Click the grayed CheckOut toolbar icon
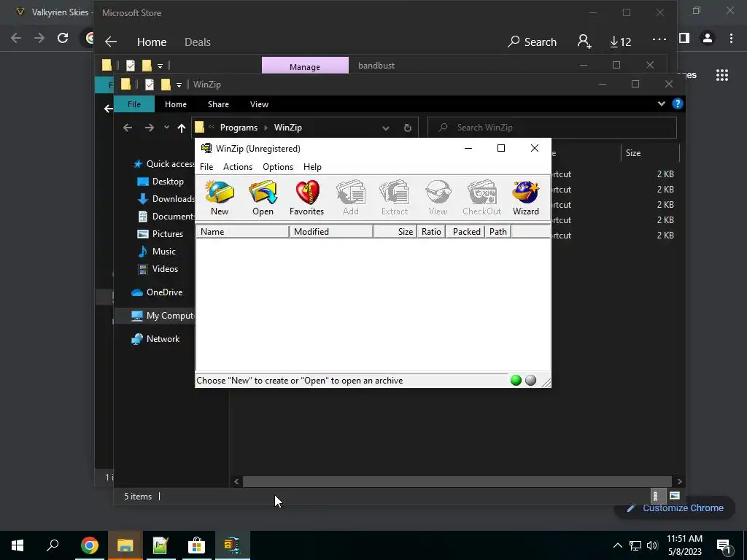 tap(481, 198)
